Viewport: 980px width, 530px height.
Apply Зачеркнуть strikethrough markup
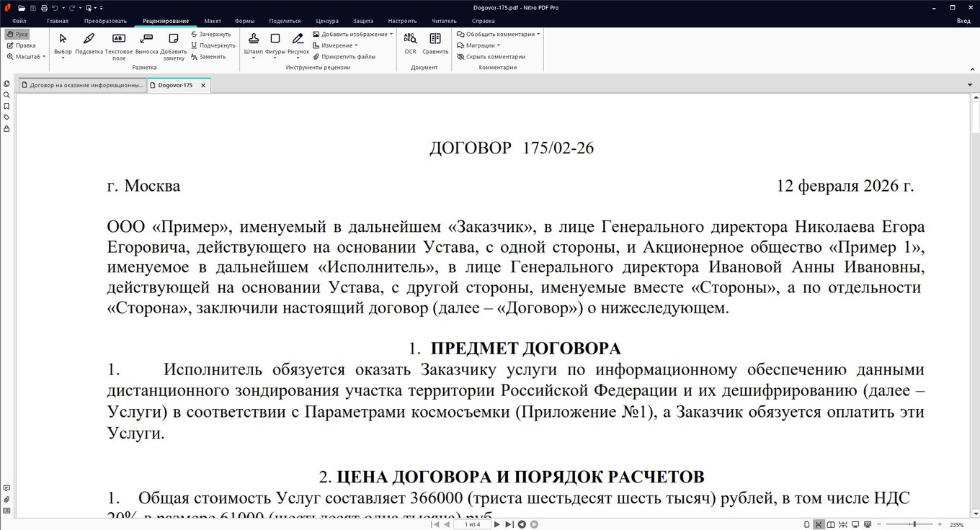click(211, 34)
